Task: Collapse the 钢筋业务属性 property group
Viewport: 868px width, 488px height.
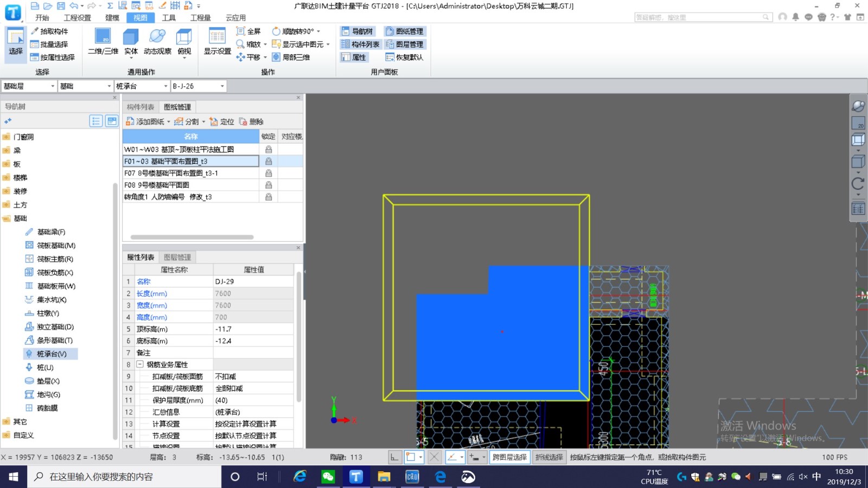Action: (x=140, y=364)
